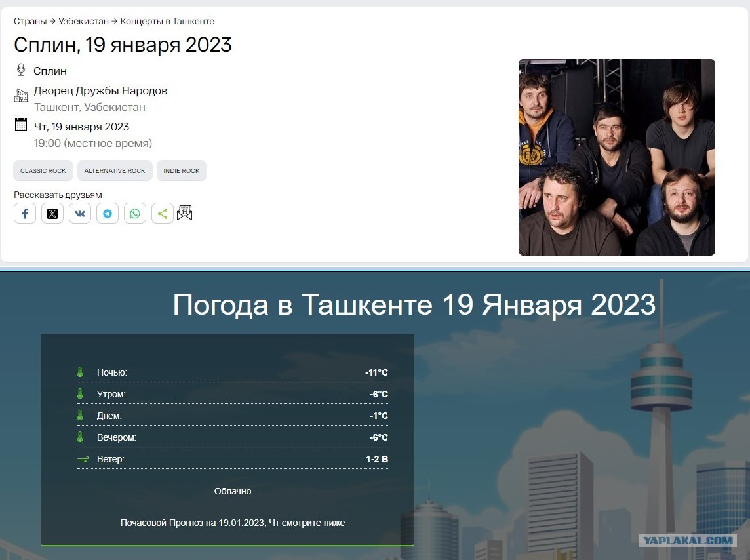Click the Ночью label
Viewport: 750px width, 560px height.
coord(112,372)
